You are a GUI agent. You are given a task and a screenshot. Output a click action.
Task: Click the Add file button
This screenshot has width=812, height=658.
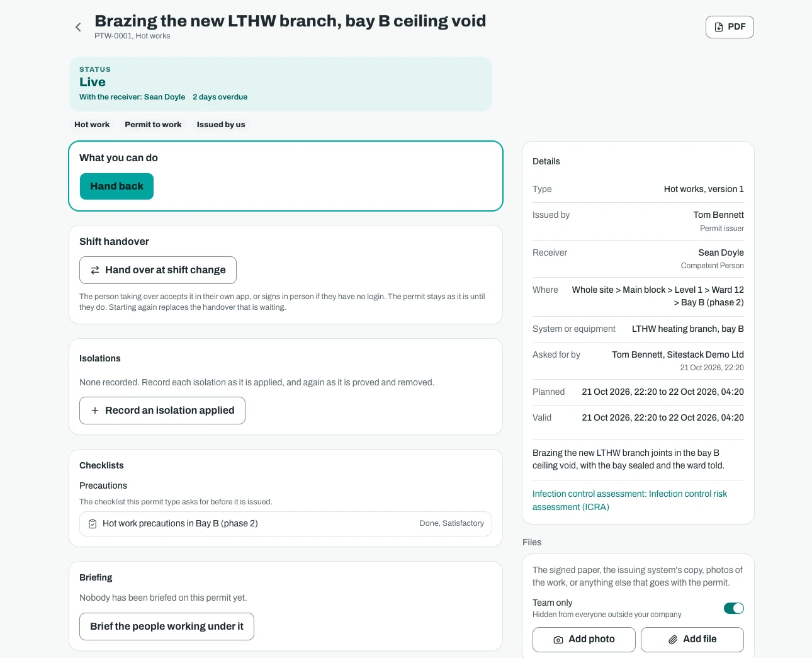692,640
